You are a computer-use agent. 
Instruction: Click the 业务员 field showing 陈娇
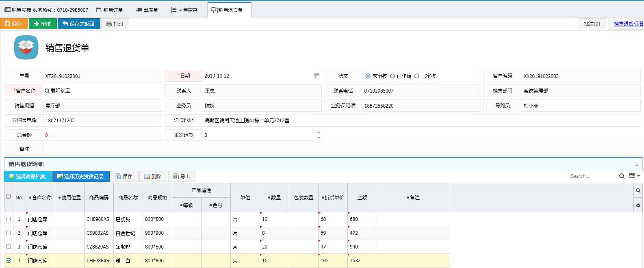point(262,106)
